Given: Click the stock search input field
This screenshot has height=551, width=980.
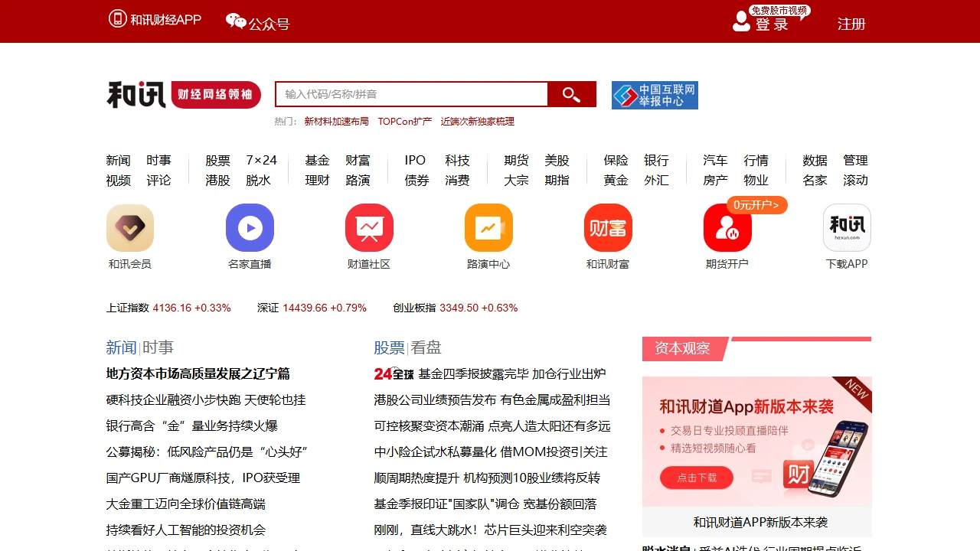Looking at the screenshot, I should coord(411,93).
